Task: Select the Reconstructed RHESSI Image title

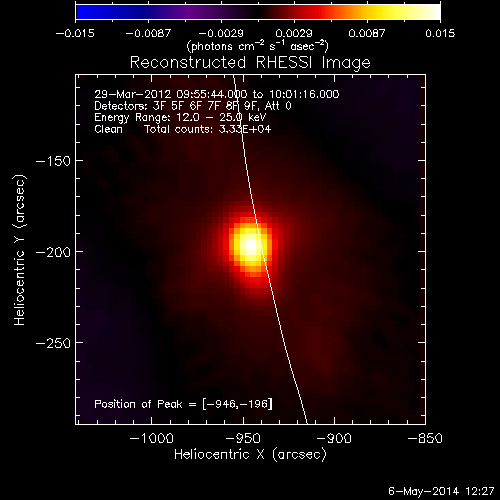Action: [250, 63]
